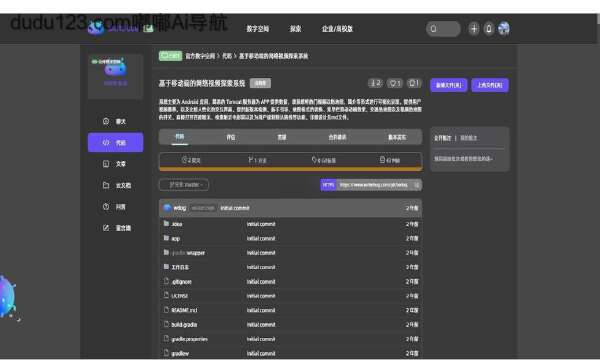Click the Initial commit message next to wdog
600x360 pixels.
coord(235,208)
